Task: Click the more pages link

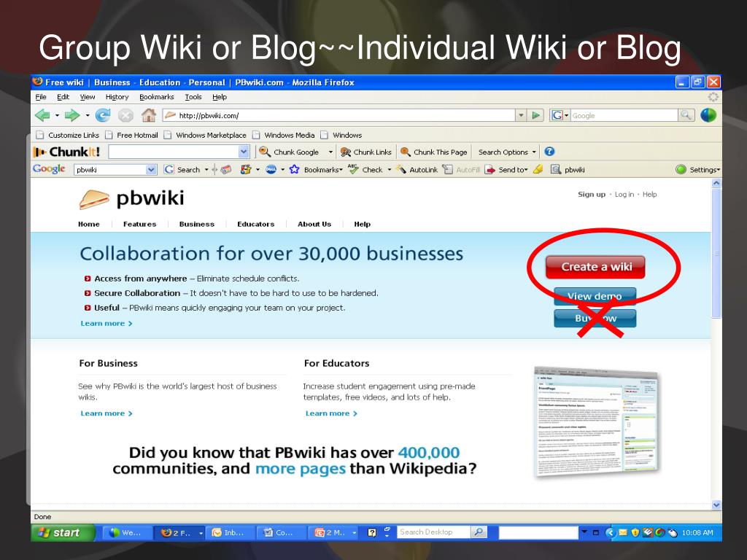Action: coord(300,469)
